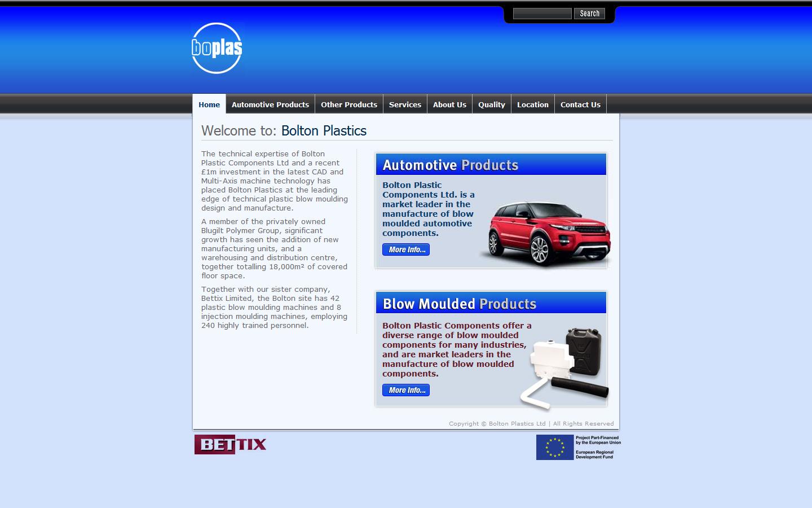This screenshot has height=508, width=812.
Task: Click the BETTIX logo
Action: click(x=230, y=445)
